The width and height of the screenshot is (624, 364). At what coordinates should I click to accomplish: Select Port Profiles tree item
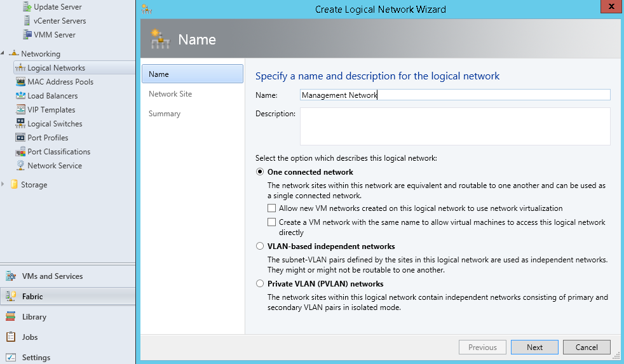click(x=48, y=138)
